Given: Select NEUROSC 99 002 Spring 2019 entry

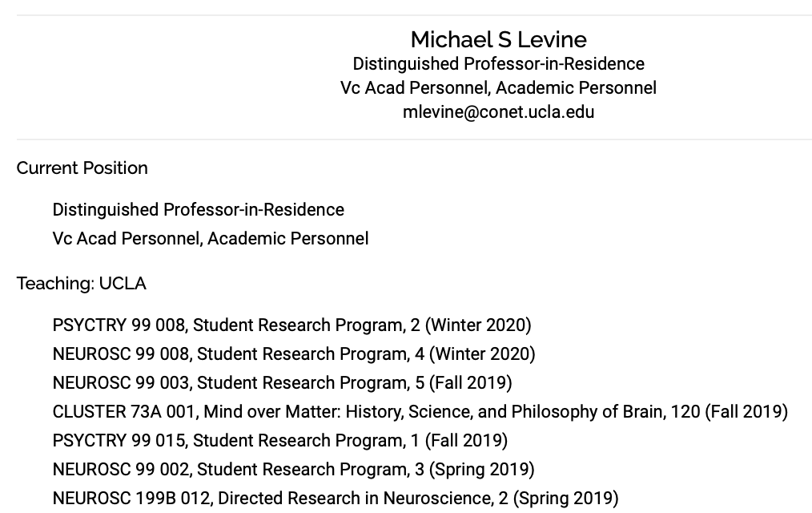Looking at the screenshot, I should click(x=294, y=470).
